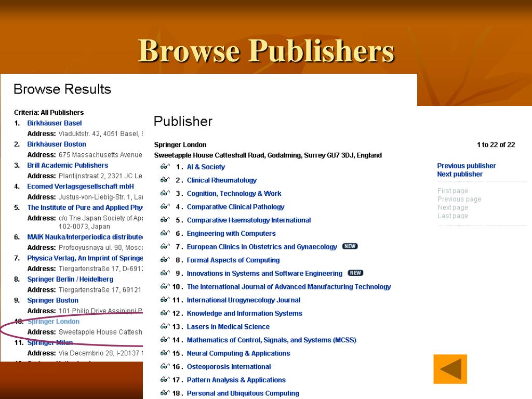Open Cognition, Technology & Work journal
Image resolution: width=532 pixels, height=399 pixels.
pyautogui.click(x=234, y=193)
